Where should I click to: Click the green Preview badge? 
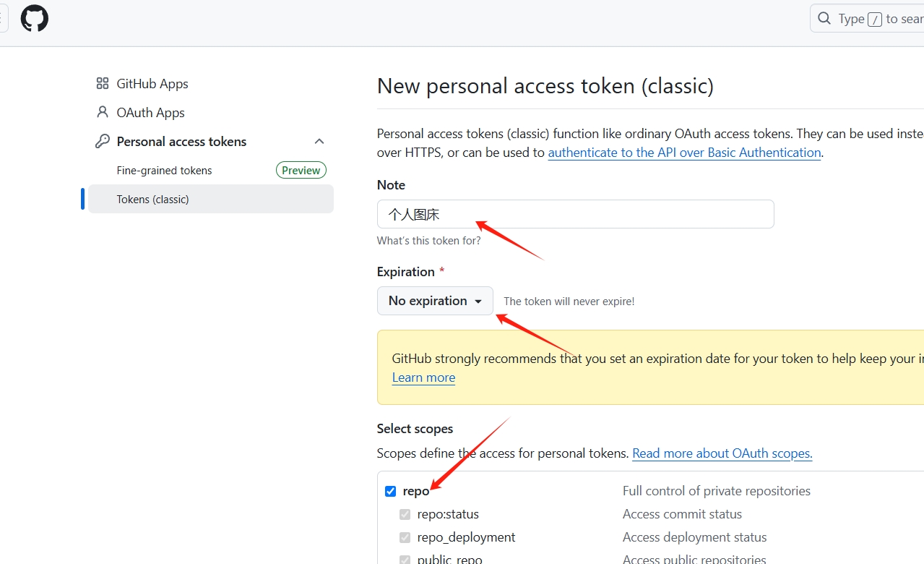tap(301, 171)
